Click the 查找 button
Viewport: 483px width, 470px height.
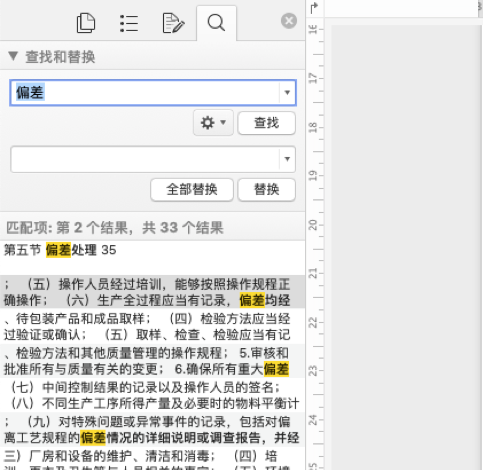pyautogui.click(x=266, y=123)
